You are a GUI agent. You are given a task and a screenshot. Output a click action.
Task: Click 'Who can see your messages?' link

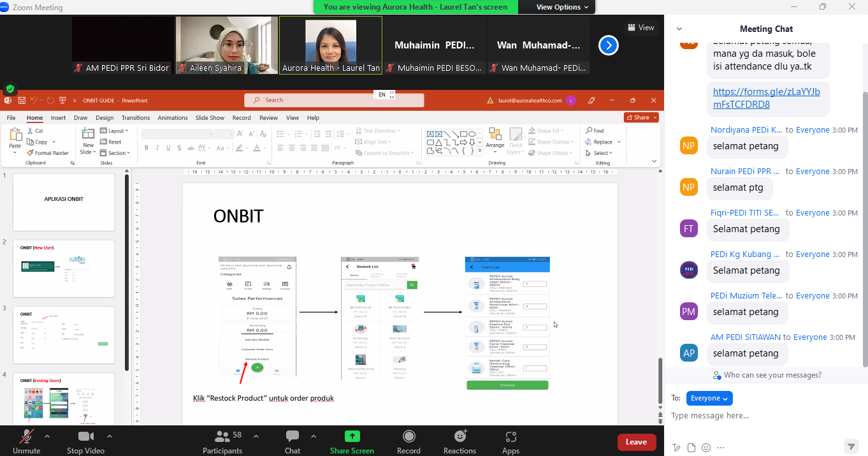click(x=767, y=375)
